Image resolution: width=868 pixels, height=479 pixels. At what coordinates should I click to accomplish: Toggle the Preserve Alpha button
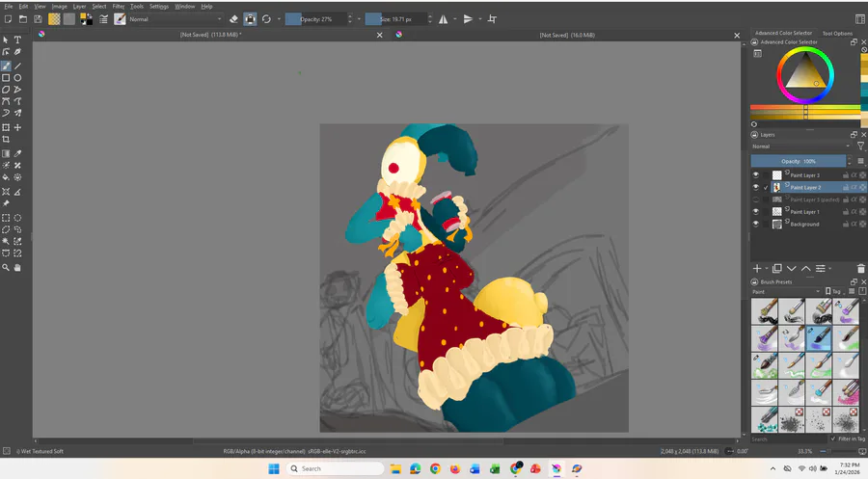click(250, 19)
